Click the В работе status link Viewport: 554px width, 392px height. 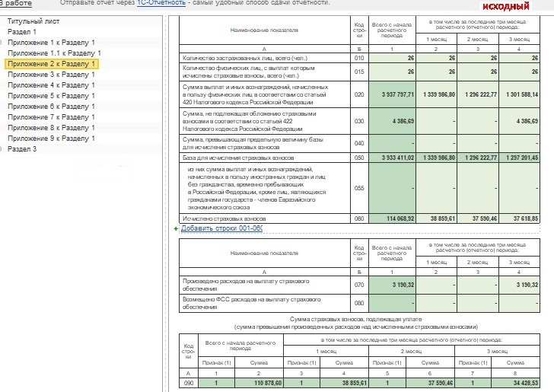click(x=16, y=3)
